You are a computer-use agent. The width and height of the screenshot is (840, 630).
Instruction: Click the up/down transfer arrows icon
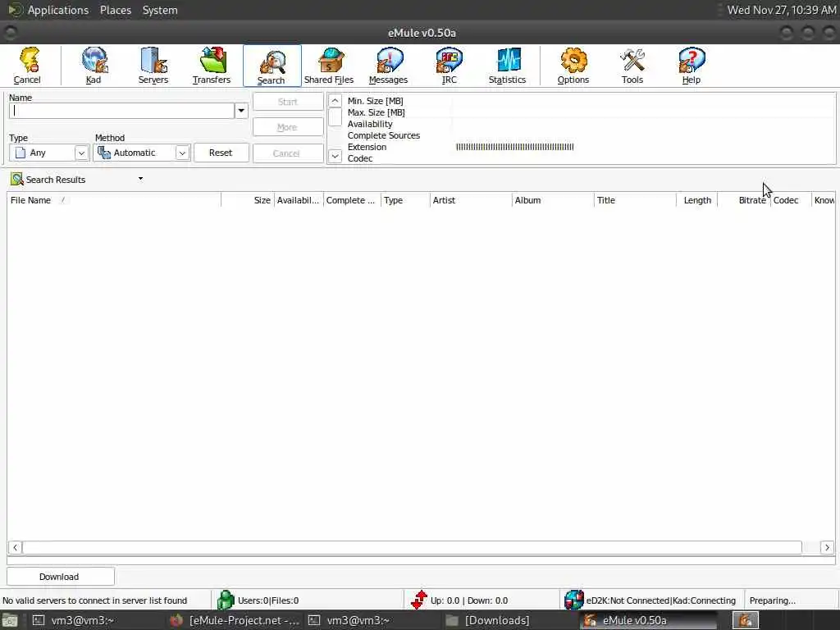pos(419,600)
